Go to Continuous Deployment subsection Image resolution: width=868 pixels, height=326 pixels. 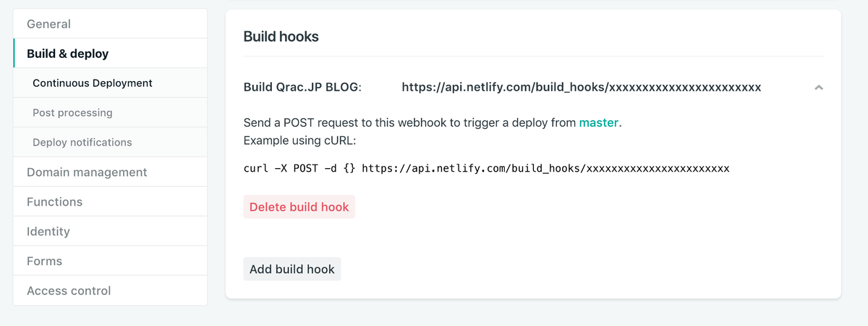point(93,83)
